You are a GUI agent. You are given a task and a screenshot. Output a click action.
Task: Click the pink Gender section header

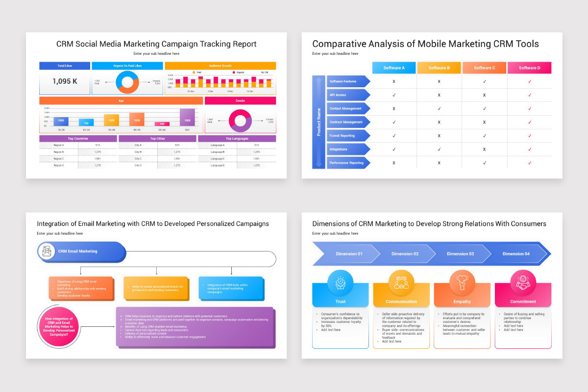point(240,100)
